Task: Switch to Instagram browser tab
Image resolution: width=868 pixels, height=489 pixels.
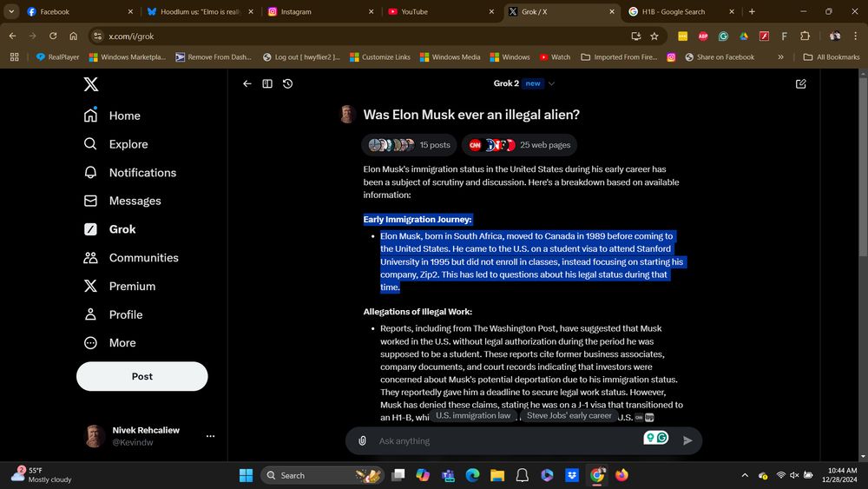Action: [321, 11]
